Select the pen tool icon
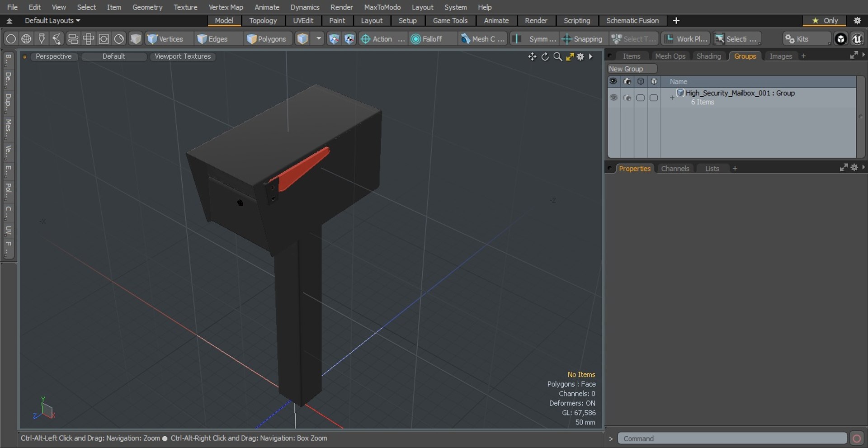The height and width of the screenshot is (448, 868). (x=42, y=39)
